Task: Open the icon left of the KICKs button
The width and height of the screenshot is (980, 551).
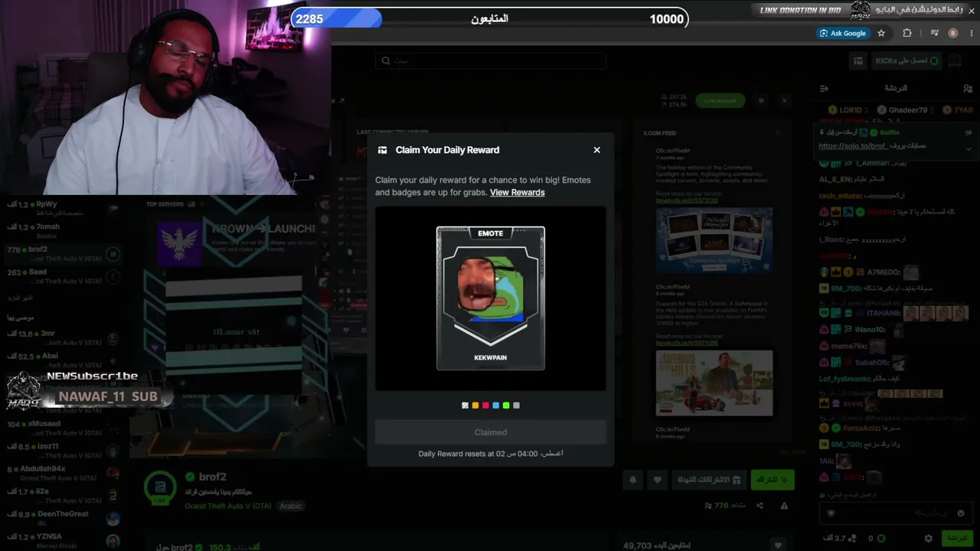Action: coord(858,60)
